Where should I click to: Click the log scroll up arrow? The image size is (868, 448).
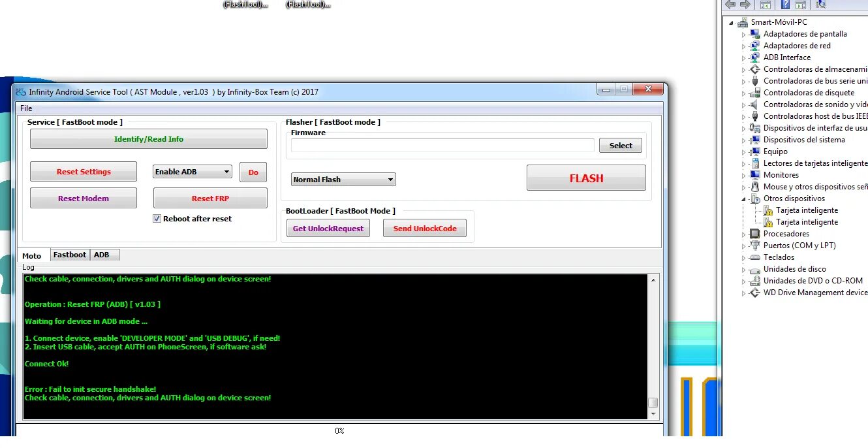653,280
